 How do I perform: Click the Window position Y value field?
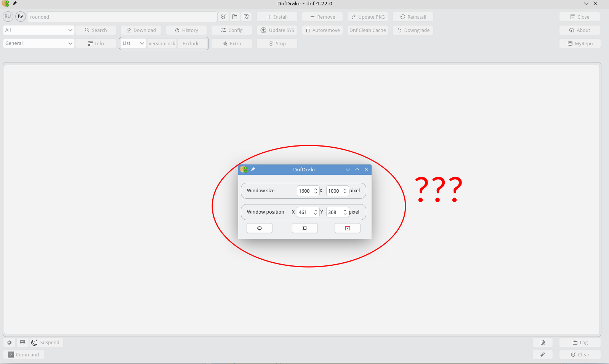click(334, 212)
